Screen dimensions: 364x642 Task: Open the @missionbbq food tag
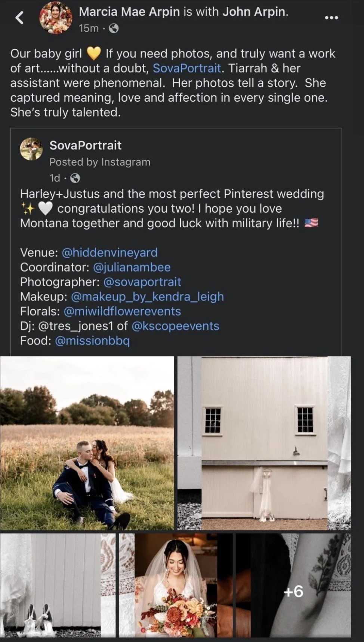(x=92, y=341)
